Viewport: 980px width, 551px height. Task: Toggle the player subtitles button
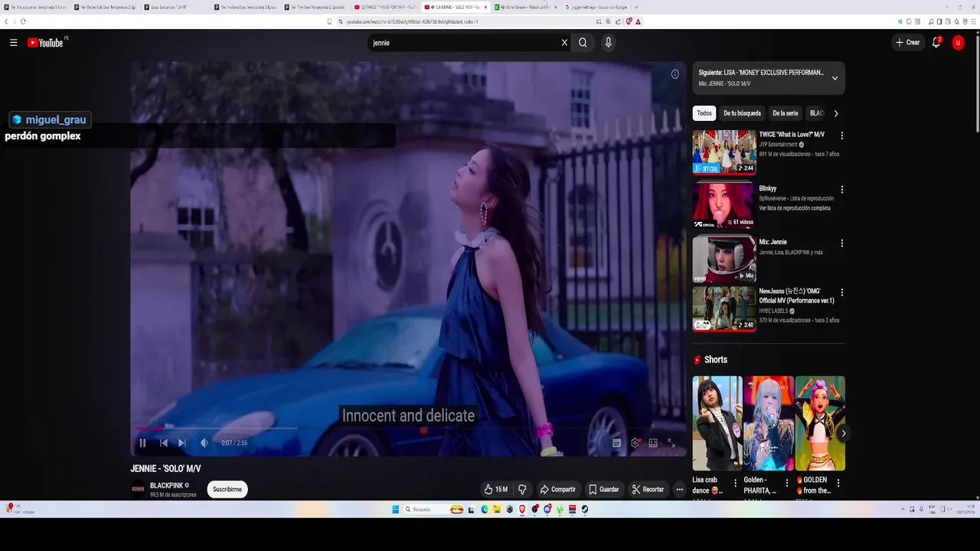pos(616,443)
